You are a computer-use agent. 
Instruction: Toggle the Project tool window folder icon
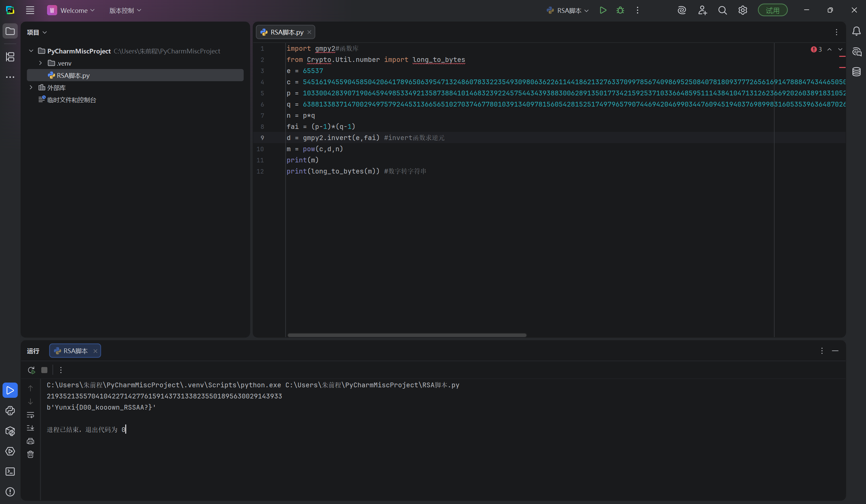pyautogui.click(x=10, y=31)
